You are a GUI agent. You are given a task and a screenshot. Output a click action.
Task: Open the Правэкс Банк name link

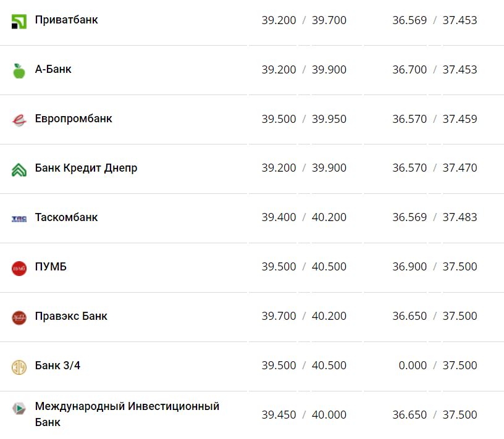coord(71,316)
